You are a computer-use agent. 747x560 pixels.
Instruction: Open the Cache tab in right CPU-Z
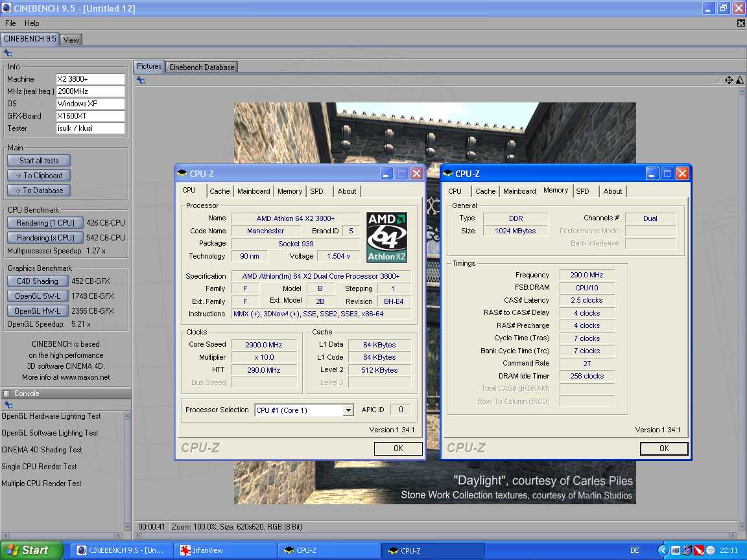tap(486, 191)
